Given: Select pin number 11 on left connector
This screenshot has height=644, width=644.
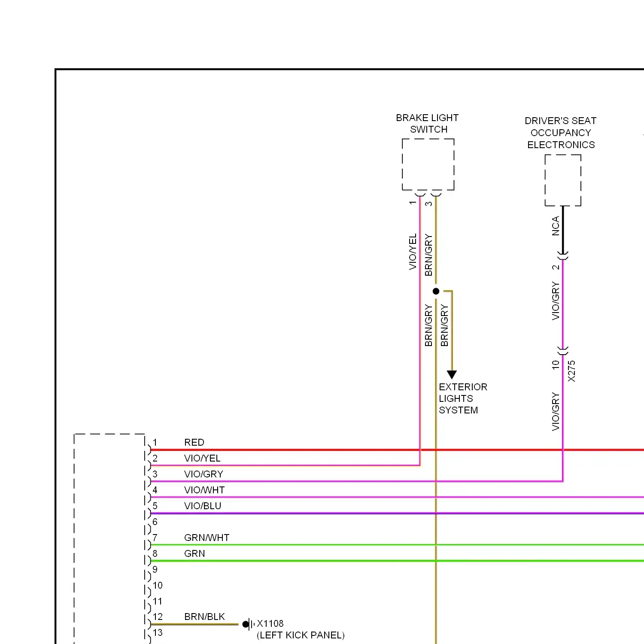Looking at the screenshot, I should pos(158,601).
